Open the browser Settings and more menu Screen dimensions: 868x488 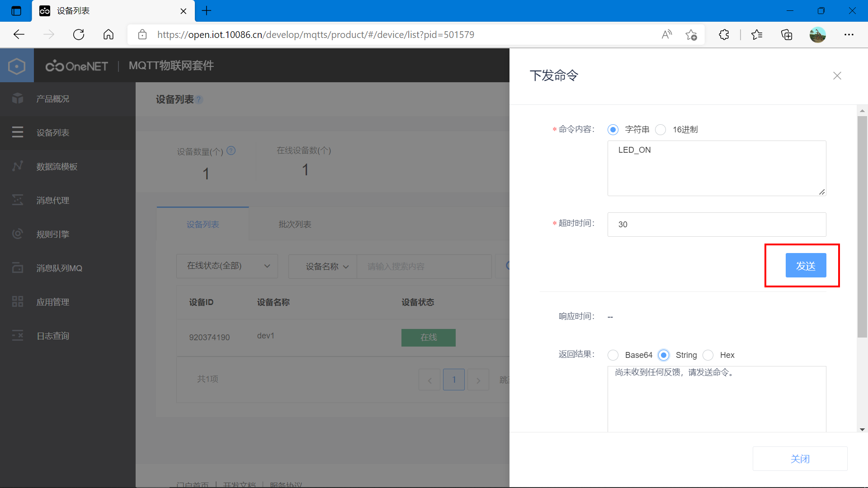[x=849, y=35]
